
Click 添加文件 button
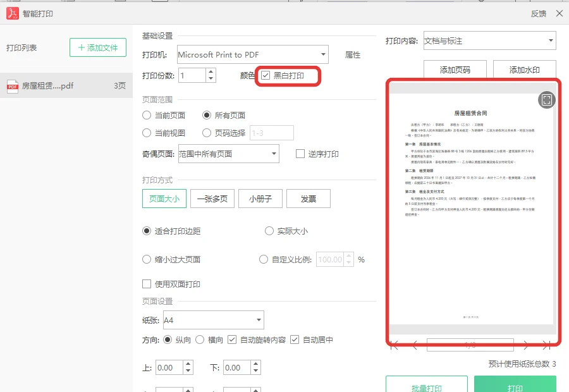pyautogui.click(x=98, y=47)
